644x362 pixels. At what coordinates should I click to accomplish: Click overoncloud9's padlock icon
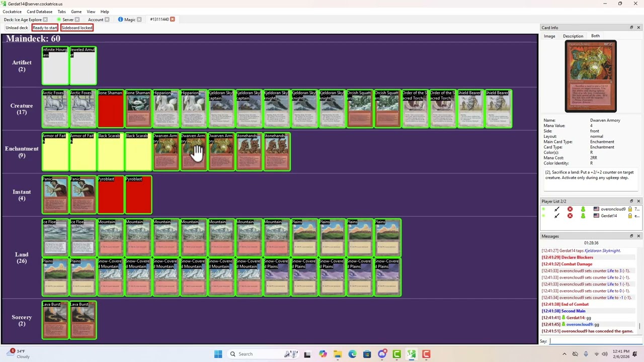click(x=630, y=209)
